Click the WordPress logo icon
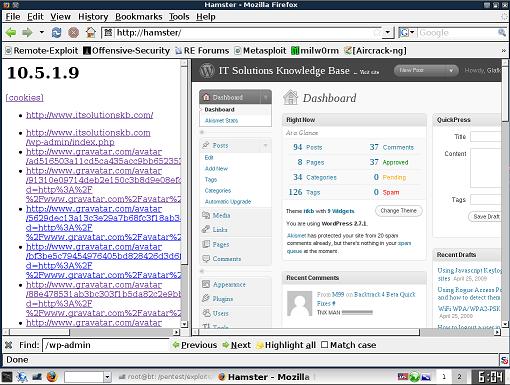 [x=207, y=71]
